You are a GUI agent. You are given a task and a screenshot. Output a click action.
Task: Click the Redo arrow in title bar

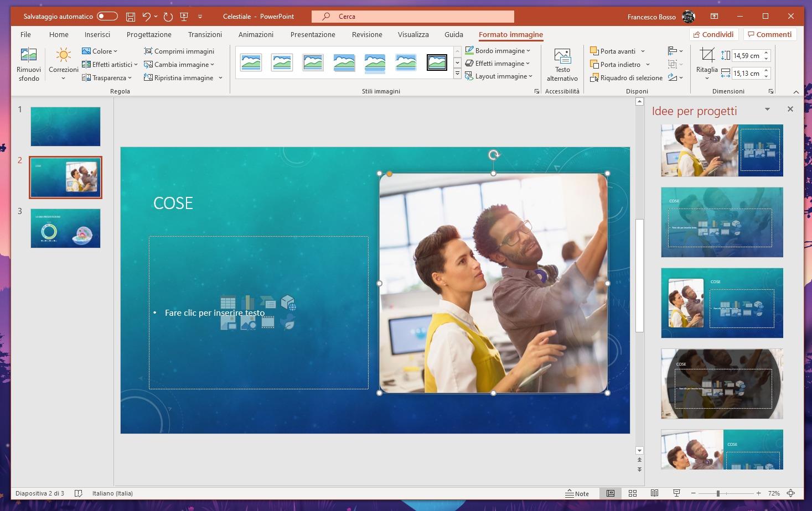click(x=168, y=17)
